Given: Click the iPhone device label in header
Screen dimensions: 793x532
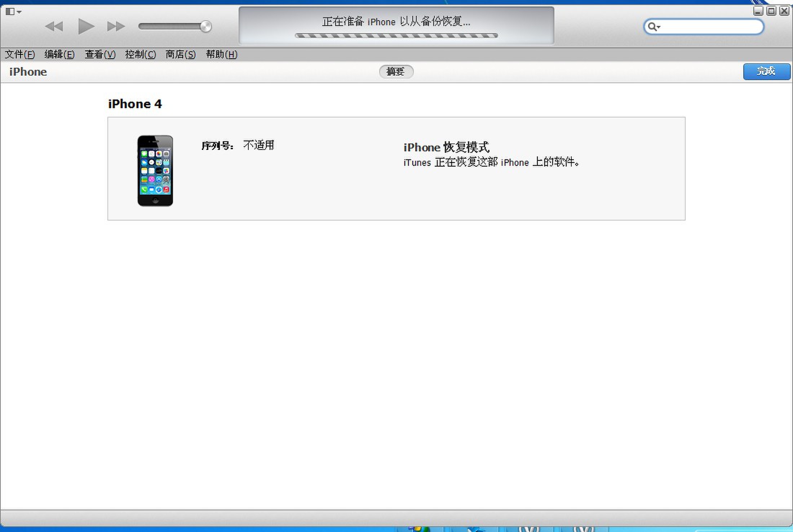Looking at the screenshot, I should pyautogui.click(x=28, y=72).
